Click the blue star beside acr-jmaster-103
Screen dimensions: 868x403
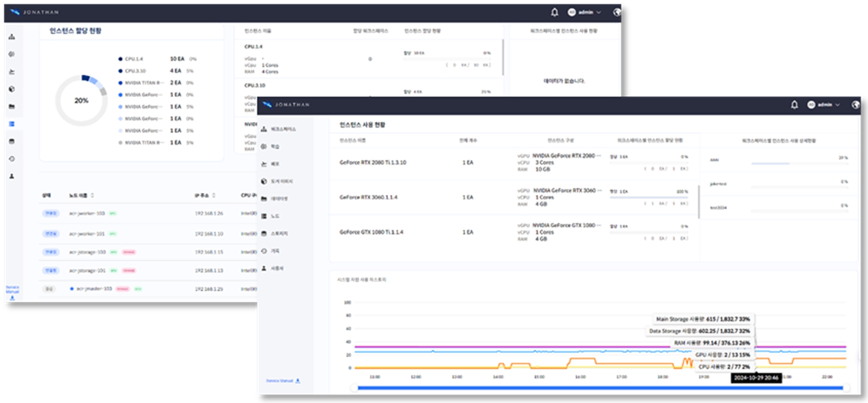(x=72, y=289)
